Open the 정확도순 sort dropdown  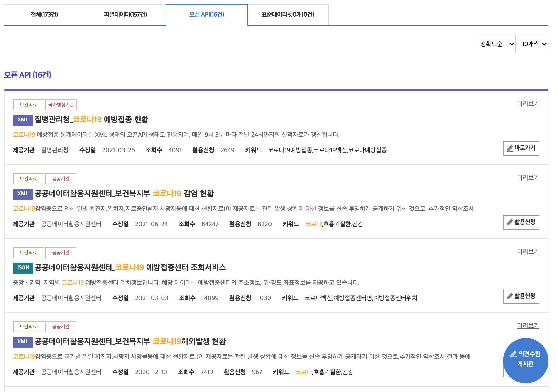(x=495, y=44)
